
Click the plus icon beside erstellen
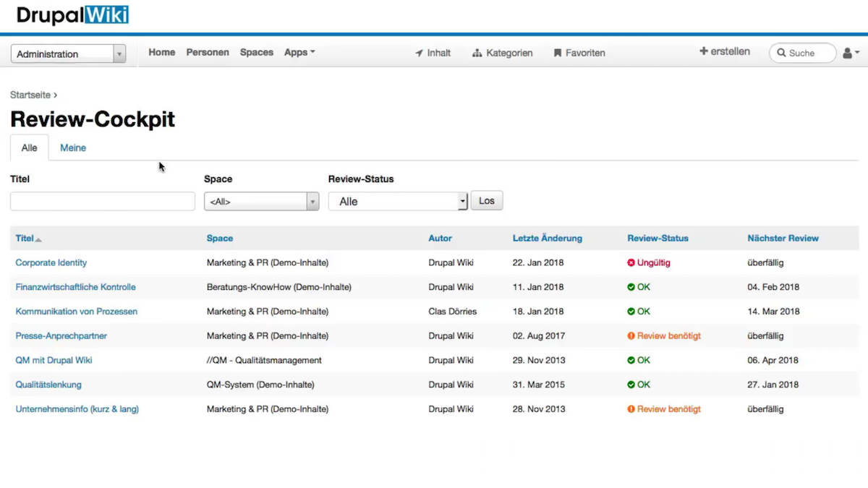coord(704,51)
